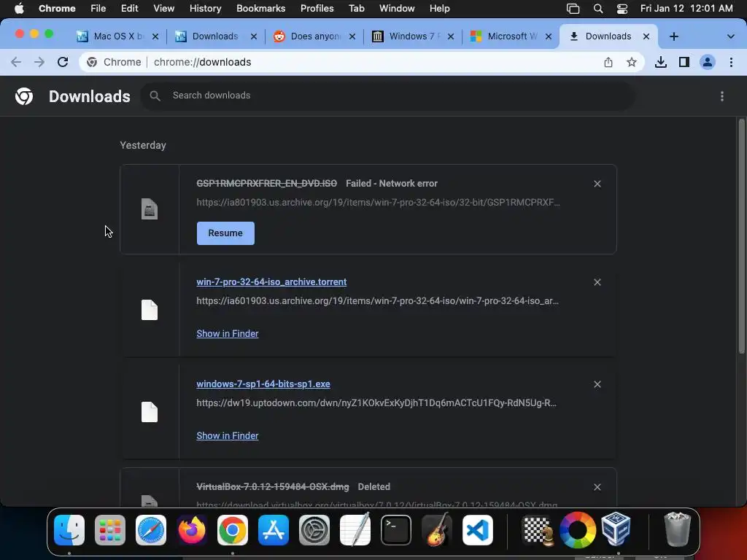
Task: Open the Downloads page more actions menu
Action: [721, 96]
